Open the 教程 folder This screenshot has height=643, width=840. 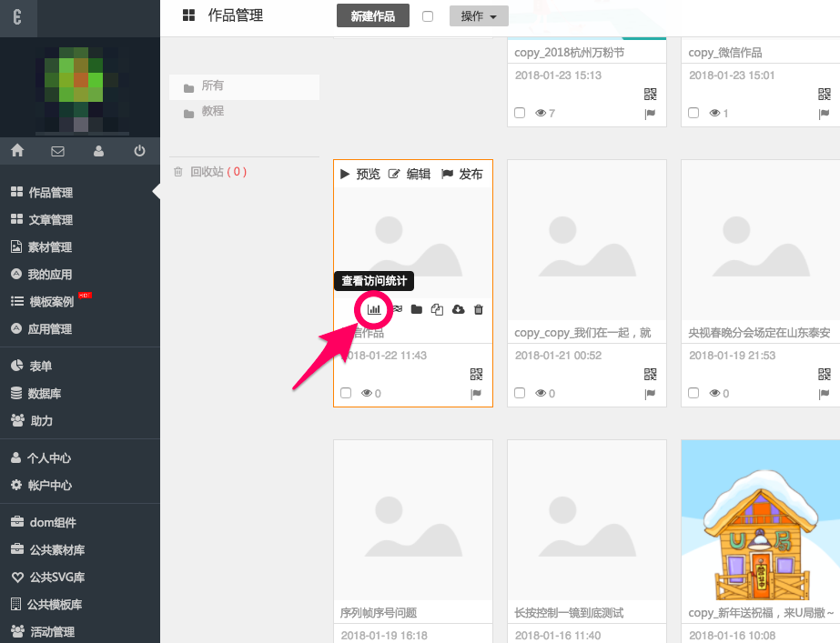point(212,111)
